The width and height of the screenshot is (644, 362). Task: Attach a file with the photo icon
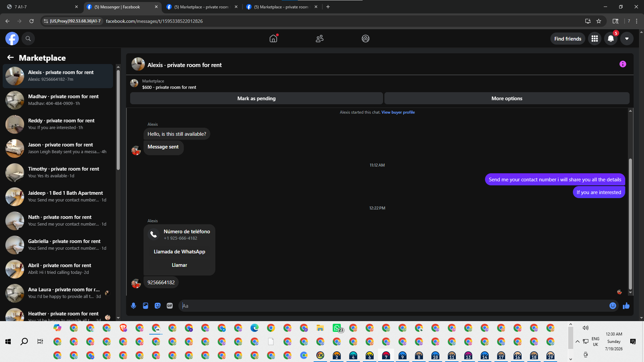click(x=146, y=306)
